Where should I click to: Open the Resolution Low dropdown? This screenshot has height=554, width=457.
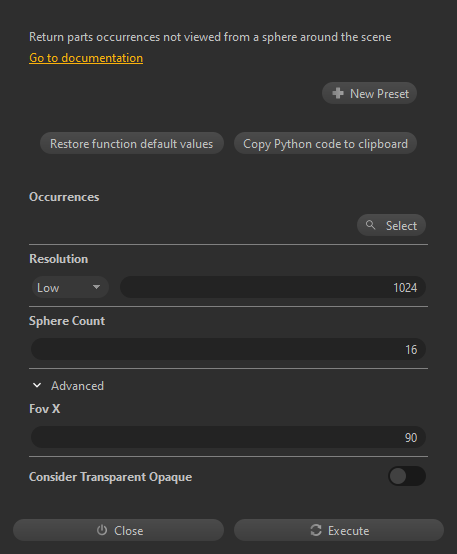pos(70,287)
